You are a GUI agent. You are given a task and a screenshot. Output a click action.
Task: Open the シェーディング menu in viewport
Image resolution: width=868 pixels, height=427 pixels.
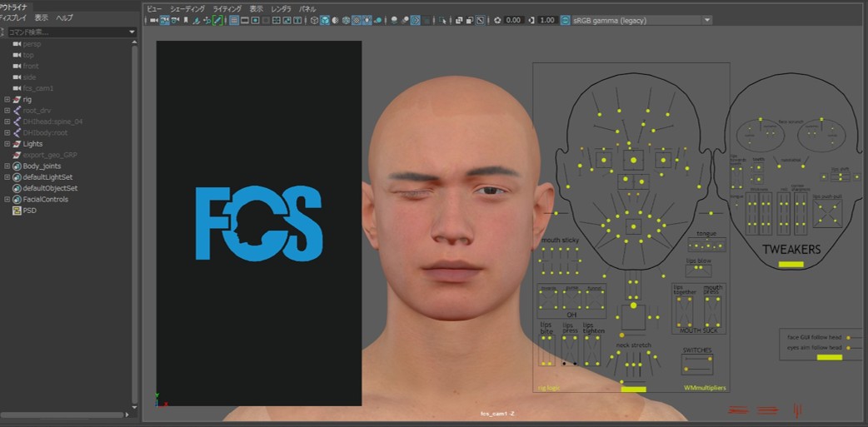(x=187, y=8)
